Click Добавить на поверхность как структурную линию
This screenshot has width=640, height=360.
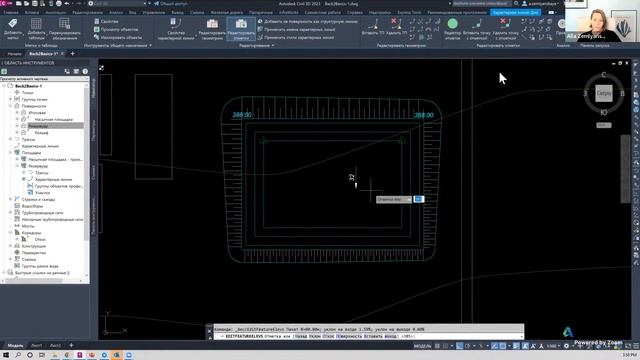click(x=308, y=21)
